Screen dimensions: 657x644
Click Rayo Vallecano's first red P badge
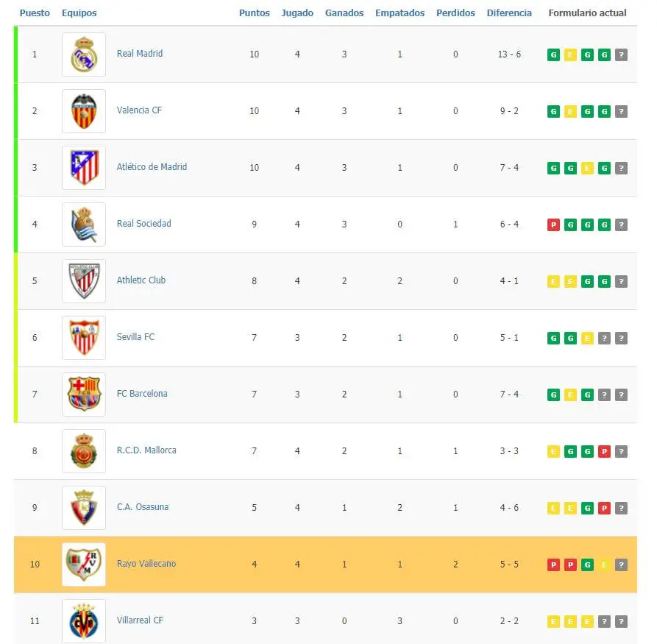(553, 565)
